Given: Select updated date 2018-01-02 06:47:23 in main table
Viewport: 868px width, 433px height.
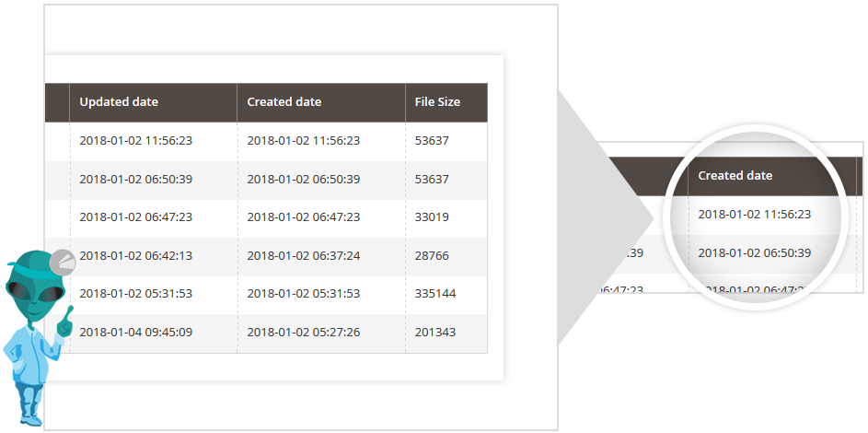Looking at the screenshot, I should pos(135,217).
